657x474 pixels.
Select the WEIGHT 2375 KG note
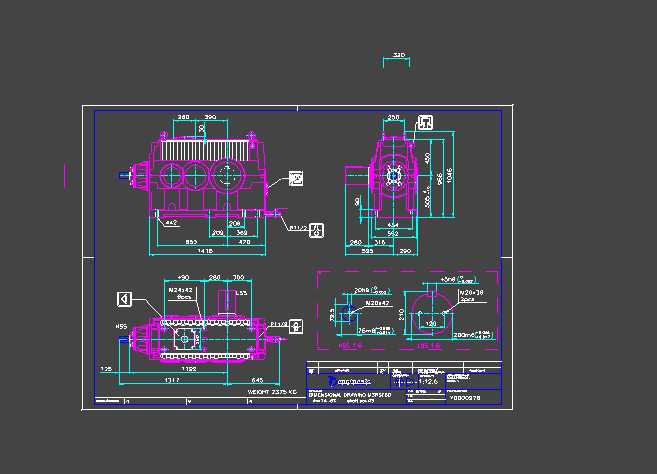[x=272, y=392]
